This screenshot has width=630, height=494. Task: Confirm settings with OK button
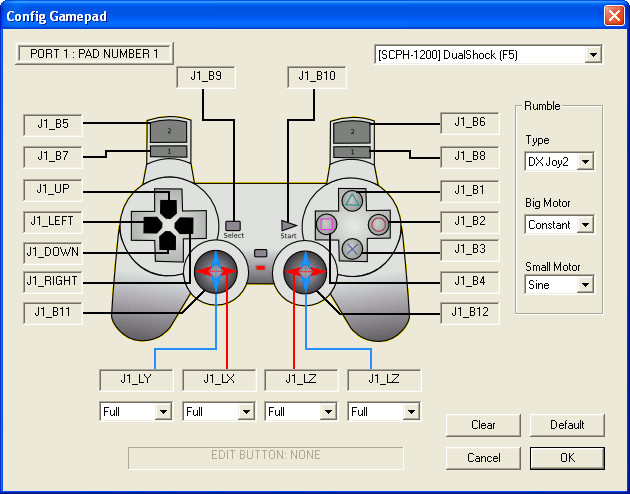coord(567,458)
